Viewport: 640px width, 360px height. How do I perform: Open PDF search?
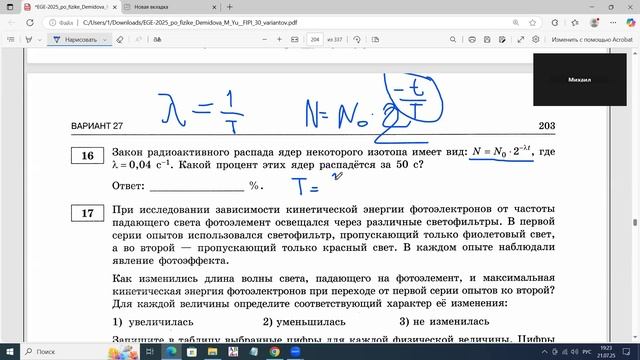tap(453, 40)
